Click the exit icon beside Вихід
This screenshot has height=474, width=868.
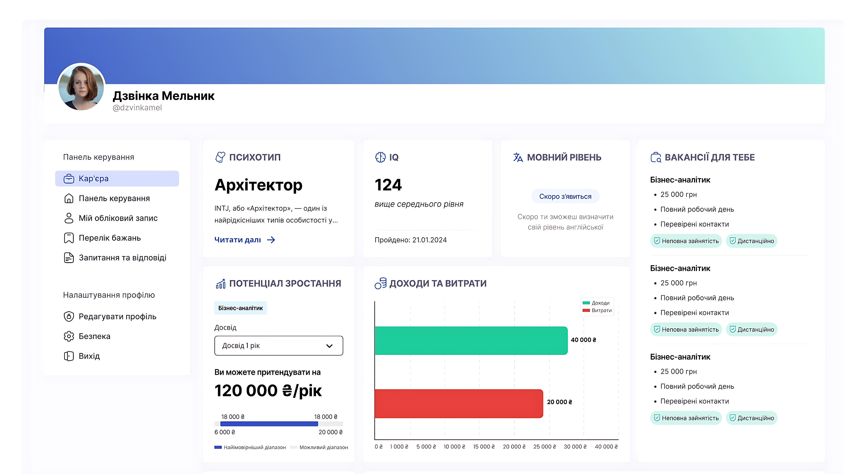69,356
